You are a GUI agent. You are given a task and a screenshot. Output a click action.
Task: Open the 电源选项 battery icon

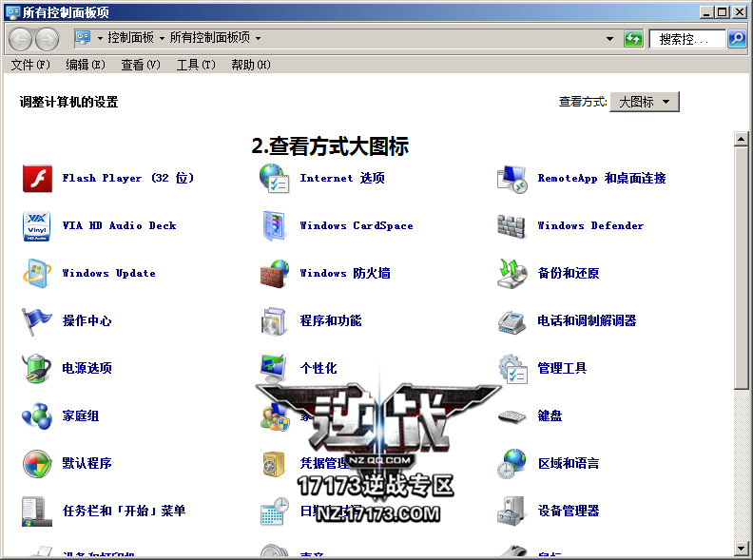point(36,368)
